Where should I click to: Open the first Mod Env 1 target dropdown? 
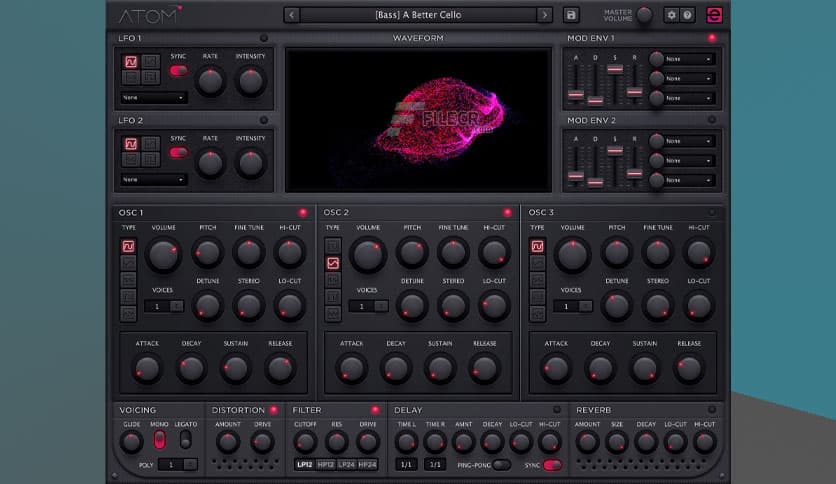tap(690, 59)
